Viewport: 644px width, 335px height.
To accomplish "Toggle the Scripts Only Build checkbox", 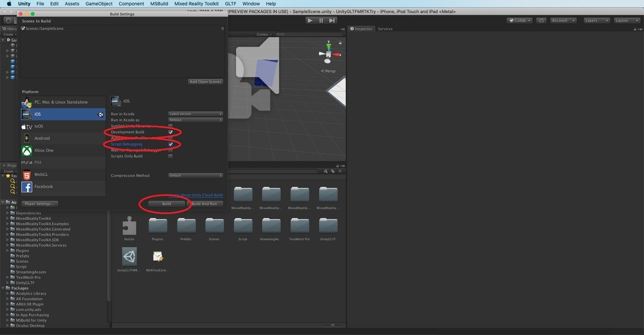I will click(171, 157).
